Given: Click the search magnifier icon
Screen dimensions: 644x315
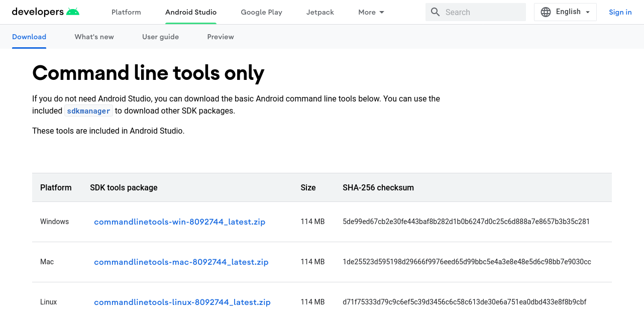Looking at the screenshot, I should [436, 12].
